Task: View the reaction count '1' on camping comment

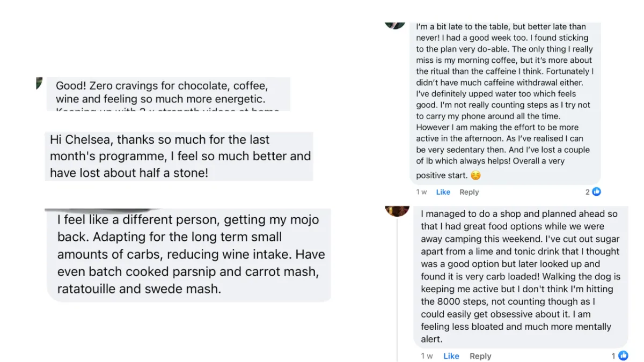Action: point(613,356)
